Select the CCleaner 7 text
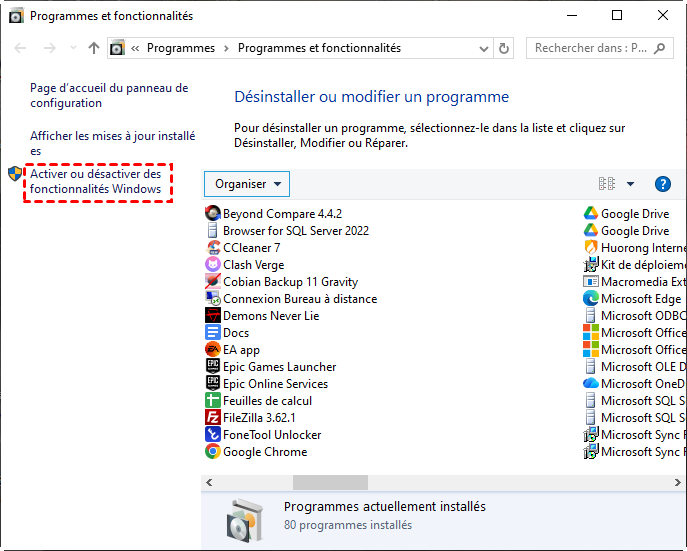The image size is (687, 551). click(x=251, y=248)
